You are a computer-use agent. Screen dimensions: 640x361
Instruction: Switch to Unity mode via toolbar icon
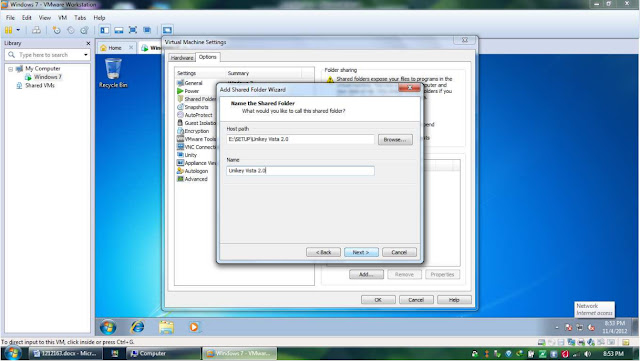click(147, 30)
